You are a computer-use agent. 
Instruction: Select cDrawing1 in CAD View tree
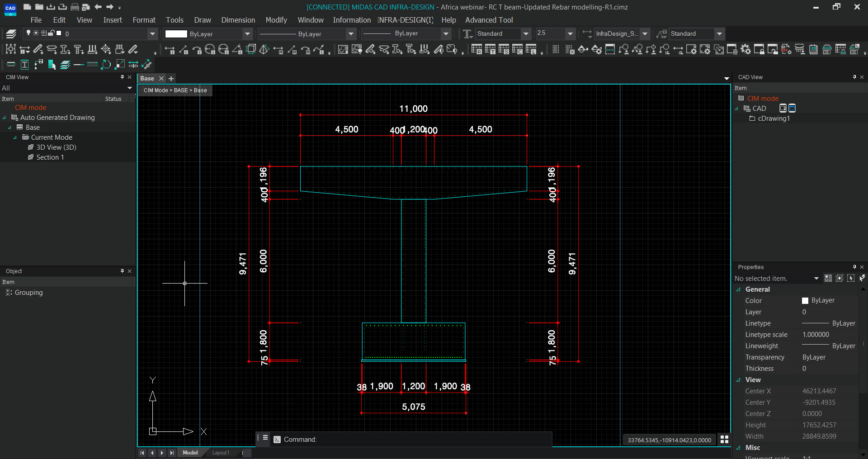point(774,118)
